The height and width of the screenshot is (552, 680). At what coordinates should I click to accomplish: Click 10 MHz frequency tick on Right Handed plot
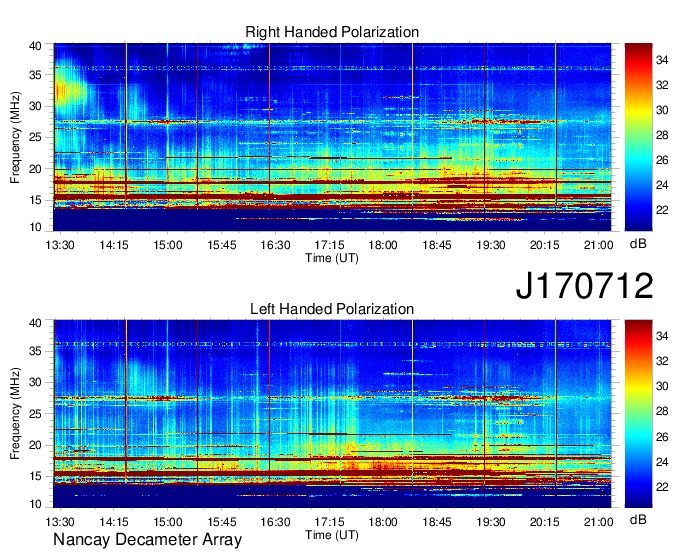pyautogui.click(x=35, y=227)
